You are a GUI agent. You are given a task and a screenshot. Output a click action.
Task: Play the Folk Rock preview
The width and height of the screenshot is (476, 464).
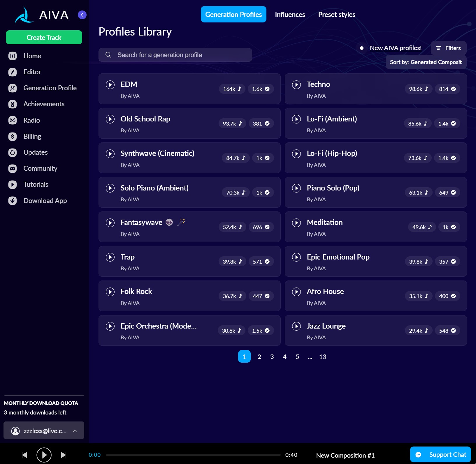click(x=110, y=292)
